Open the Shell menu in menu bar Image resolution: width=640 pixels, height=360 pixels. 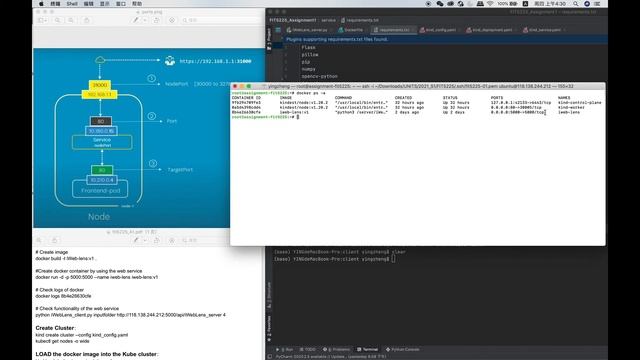click(72, 4)
